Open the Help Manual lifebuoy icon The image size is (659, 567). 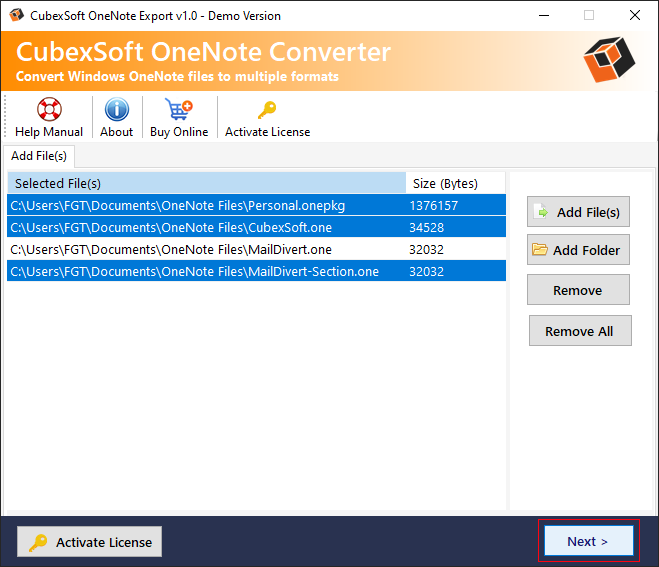tap(49, 110)
